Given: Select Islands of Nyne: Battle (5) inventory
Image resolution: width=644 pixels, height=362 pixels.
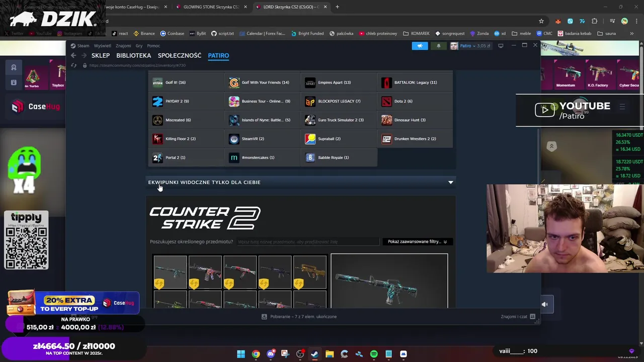Looking at the screenshot, I should tap(263, 120).
